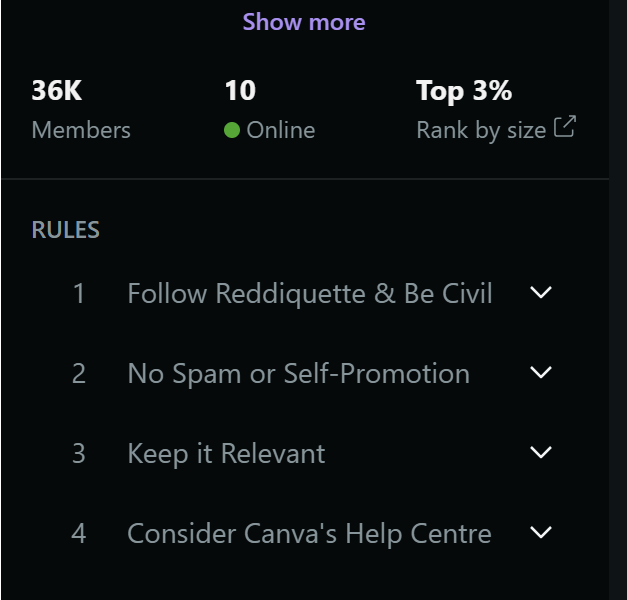The height and width of the screenshot is (600, 627).
Task: Click the number 1 beside the first rule
Action: (x=79, y=294)
